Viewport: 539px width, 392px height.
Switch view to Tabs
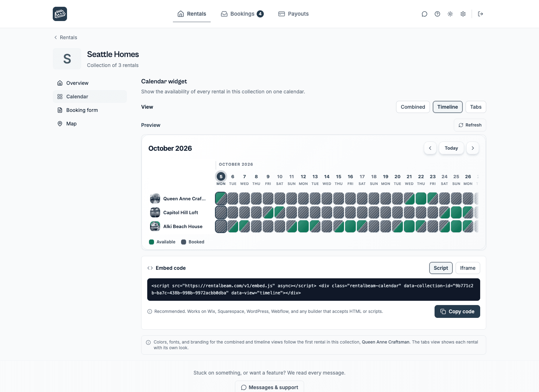tap(476, 107)
